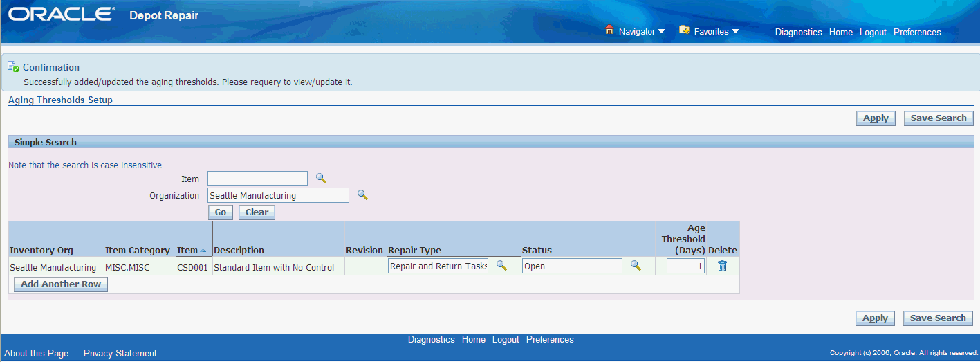Click the Description column header

click(x=239, y=250)
